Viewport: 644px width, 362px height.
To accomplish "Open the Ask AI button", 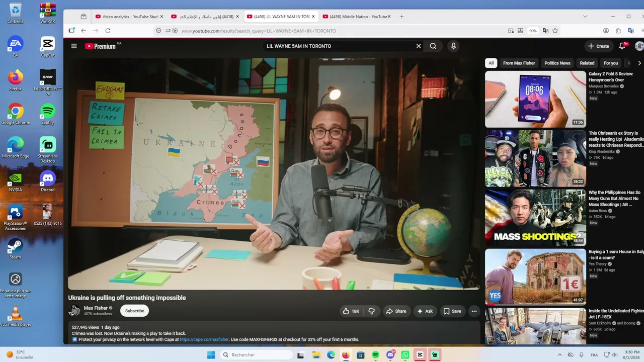I will click(x=425, y=311).
